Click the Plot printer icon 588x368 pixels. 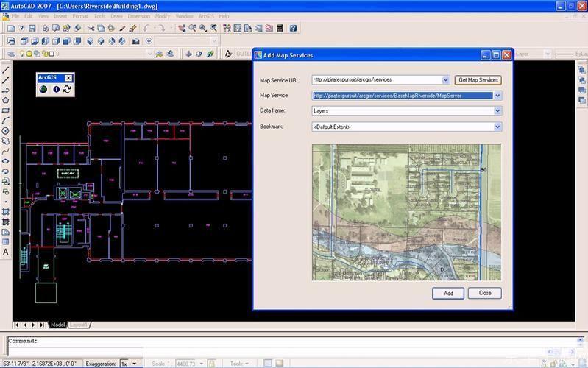coord(46,28)
